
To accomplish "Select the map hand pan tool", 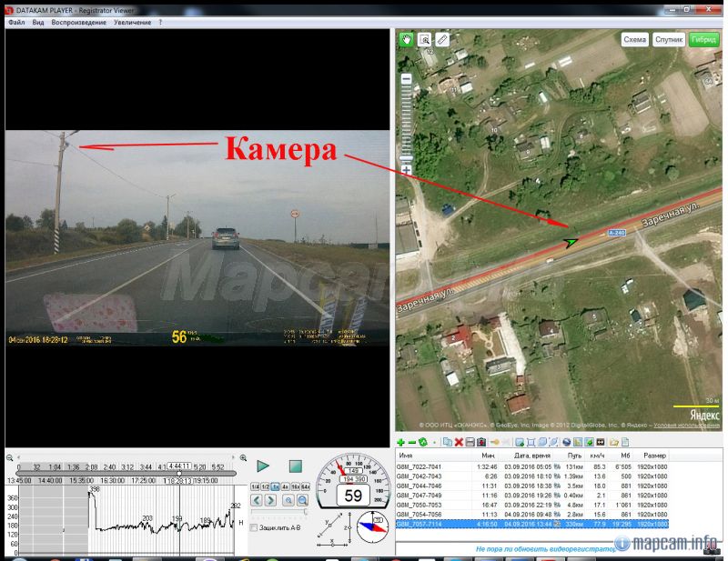I will (406, 39).
